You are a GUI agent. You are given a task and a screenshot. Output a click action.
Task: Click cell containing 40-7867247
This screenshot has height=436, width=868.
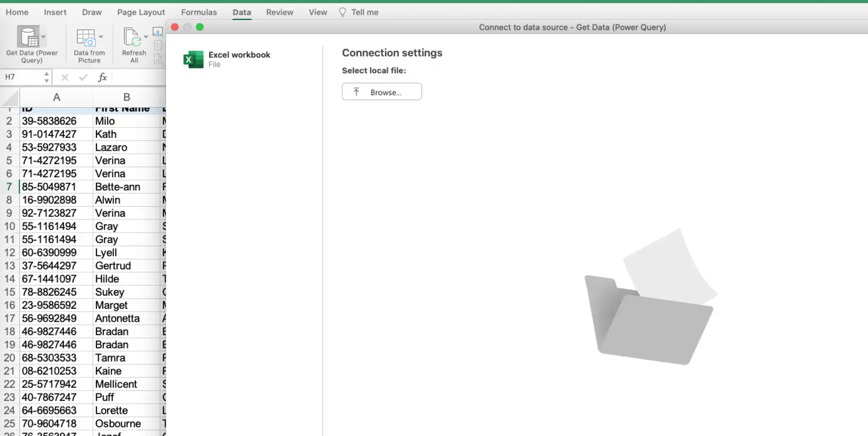(x=56, y=397)
